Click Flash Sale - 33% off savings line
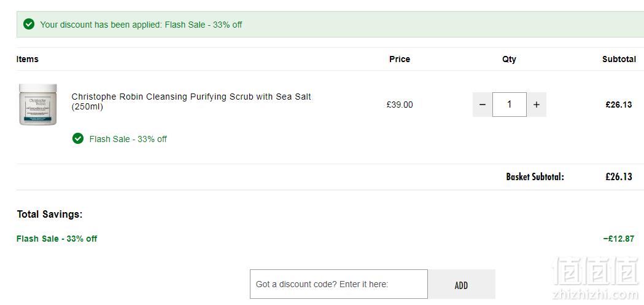The height and width of the screenshot is (305, 644). [x=57, y=239]
